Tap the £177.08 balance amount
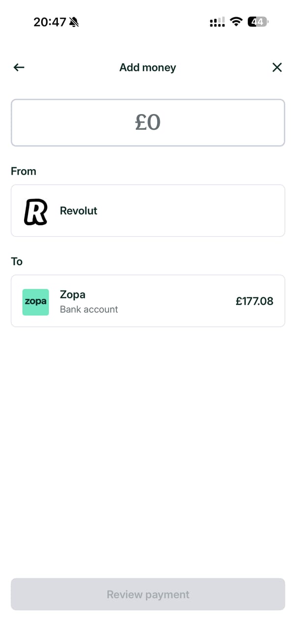This screenshot has height=644, width=296. coord(254,301)
